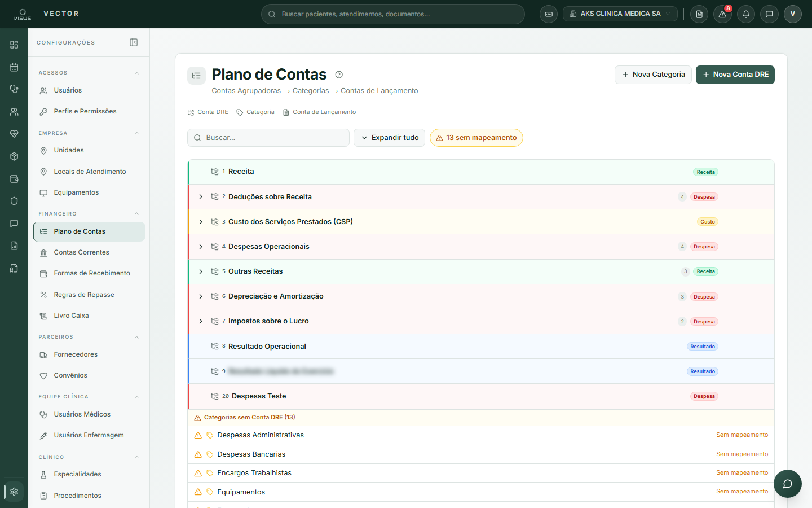Open the wallet icon in left rail
The width and height of the screenshot is (812, 508).
point(14,179)
